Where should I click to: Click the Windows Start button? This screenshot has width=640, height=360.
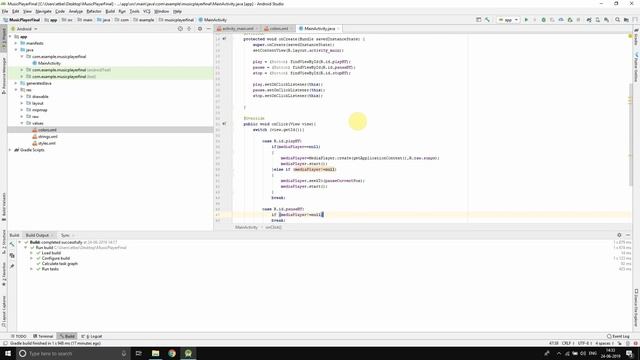coord(8,353)
